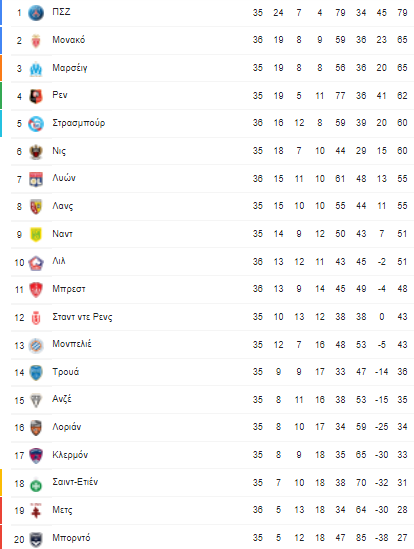The image size is (414, 549).
Task: Select the Τρουά team name
Action: click(x=65, y=371)
